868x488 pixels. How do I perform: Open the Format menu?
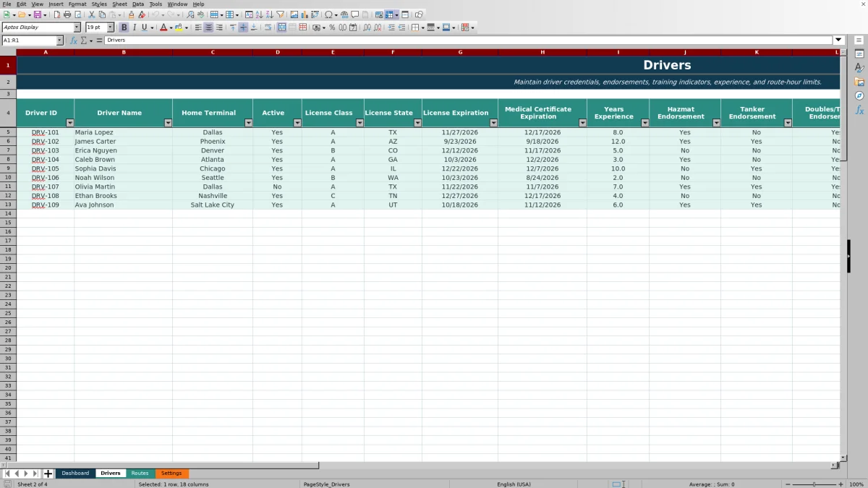(77, 4)
